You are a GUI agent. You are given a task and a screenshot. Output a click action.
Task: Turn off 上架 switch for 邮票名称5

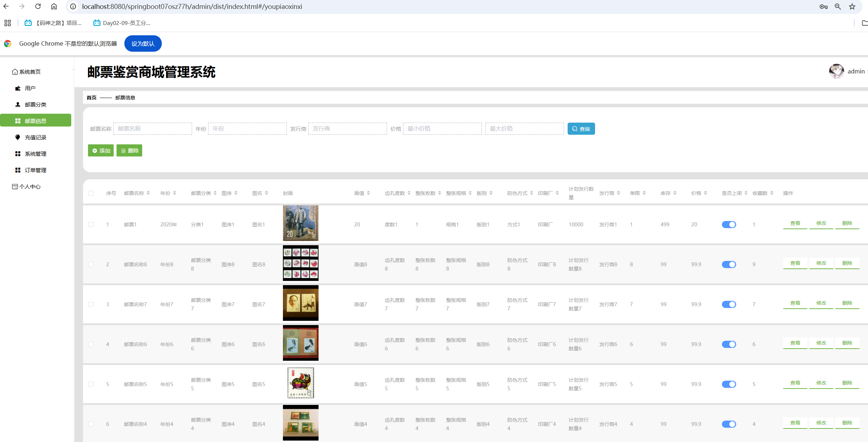click(x=729, y=384)
